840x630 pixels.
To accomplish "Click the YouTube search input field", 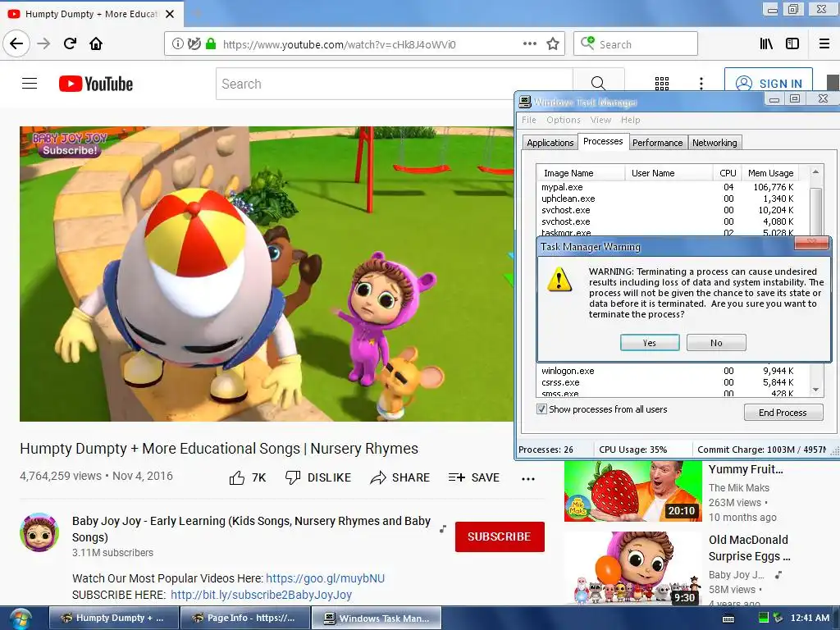I will point(395,84).
